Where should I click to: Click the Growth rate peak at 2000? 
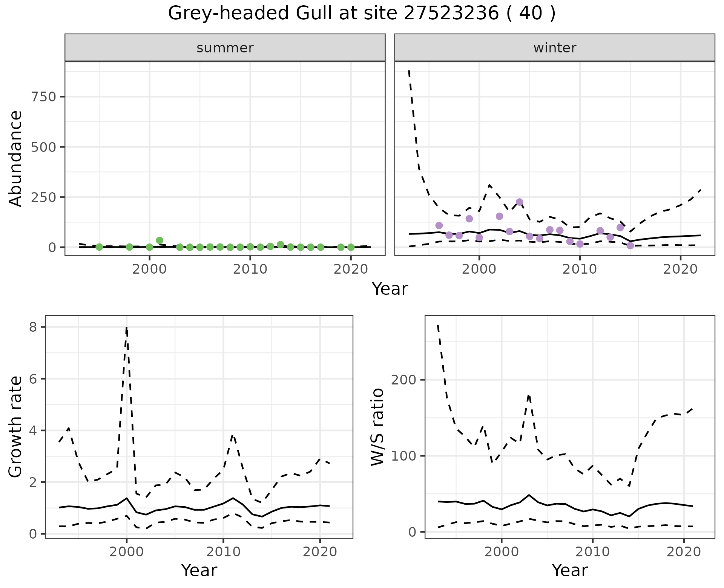126,328
